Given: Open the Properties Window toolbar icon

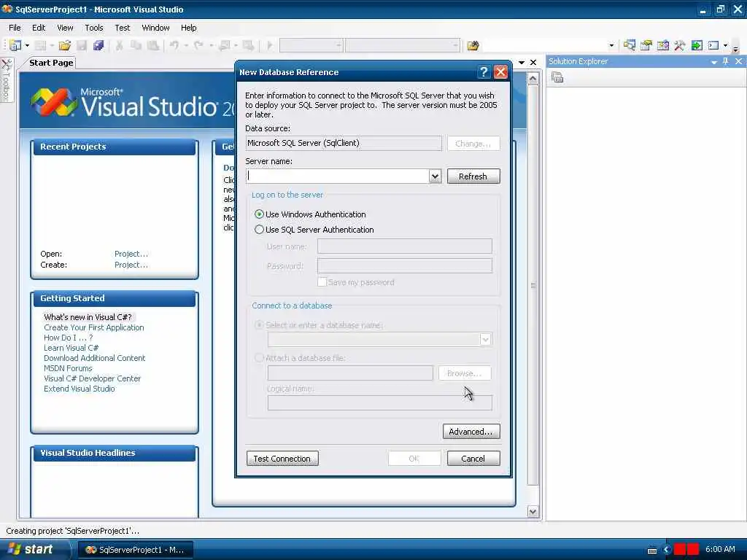Looking at the screenshot, I should pos(646,45).
